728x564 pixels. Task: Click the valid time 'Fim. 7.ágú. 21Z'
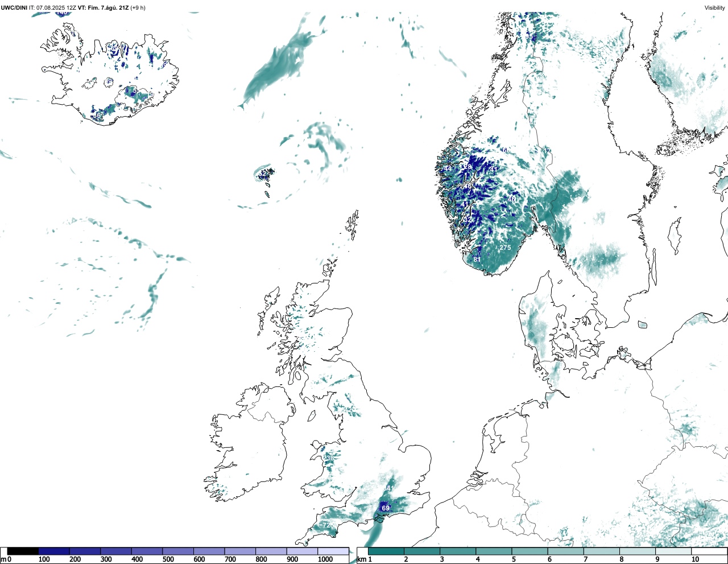tap(108, 8)
